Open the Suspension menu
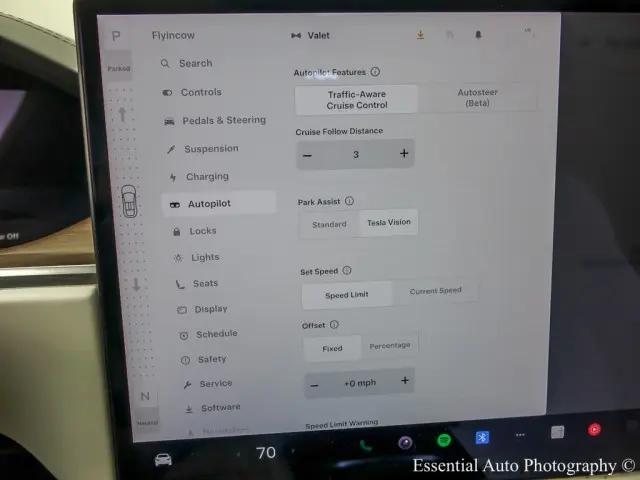The image size is (640, 480). (203, 149)
